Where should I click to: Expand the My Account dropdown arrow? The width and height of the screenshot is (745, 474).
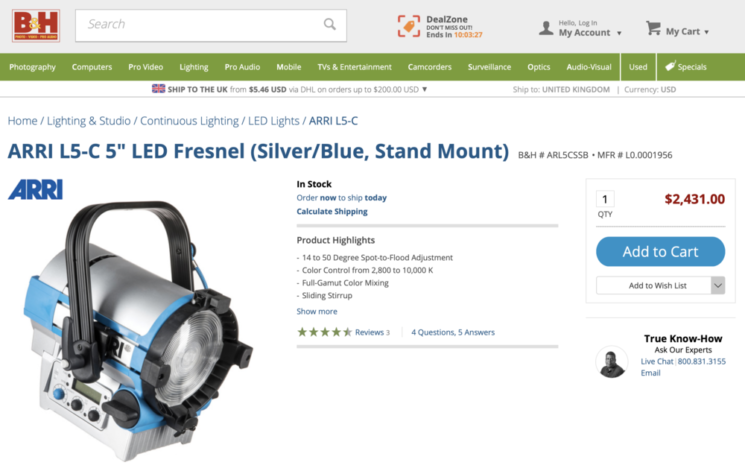pos(619,33)
